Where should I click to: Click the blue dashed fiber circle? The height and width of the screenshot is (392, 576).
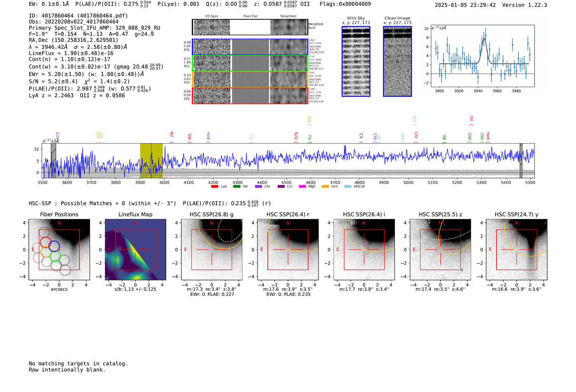54,246
